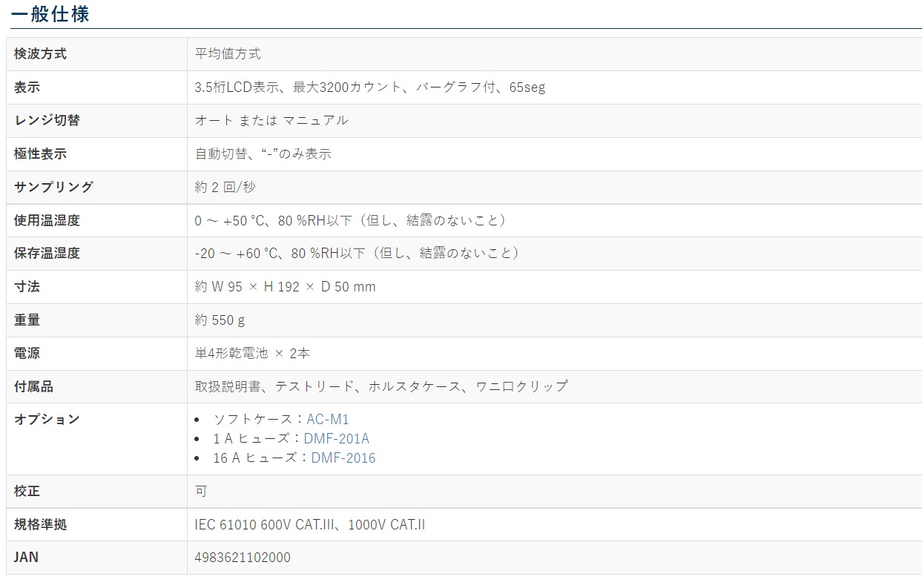This screenshot has height=588, width=922.
Task: Click the 使用温湿度 value text
Action: [x=352, y=220]
